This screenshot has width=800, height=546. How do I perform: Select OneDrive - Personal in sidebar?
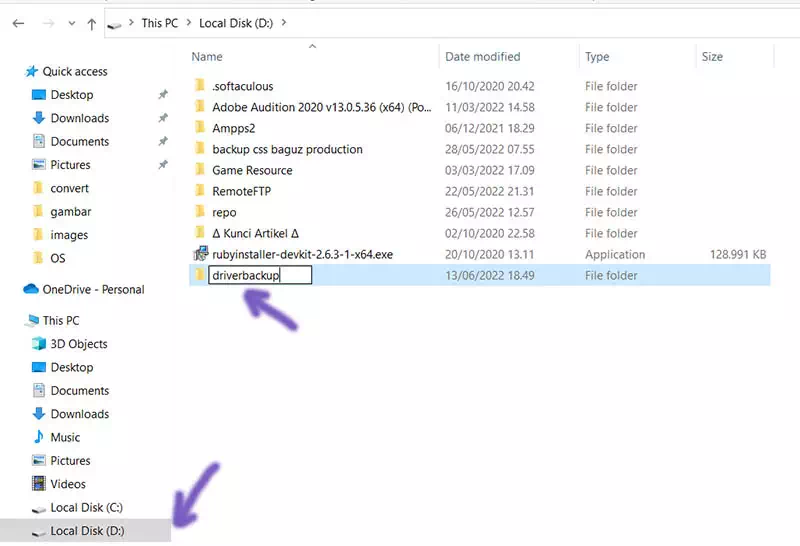tap(93, 290)
